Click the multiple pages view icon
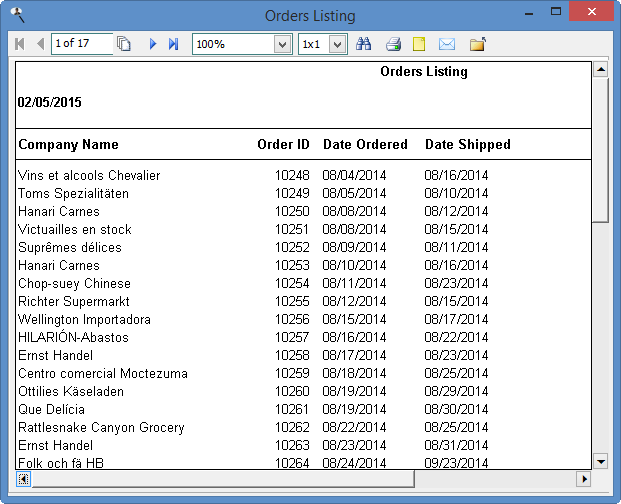 [124, 44]
